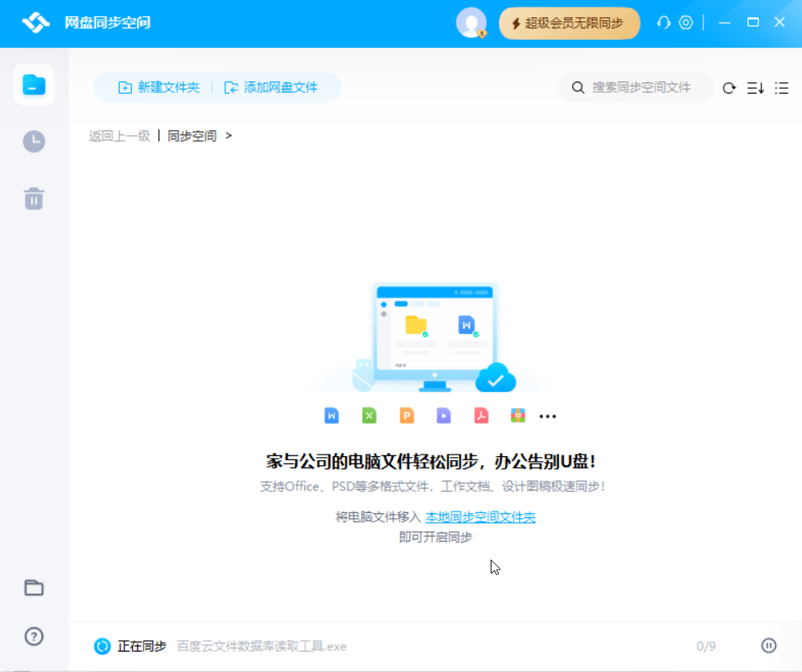802x672 pixels.
Task: Click the 新建文件夹 button
Action: [x=159, y=87]
